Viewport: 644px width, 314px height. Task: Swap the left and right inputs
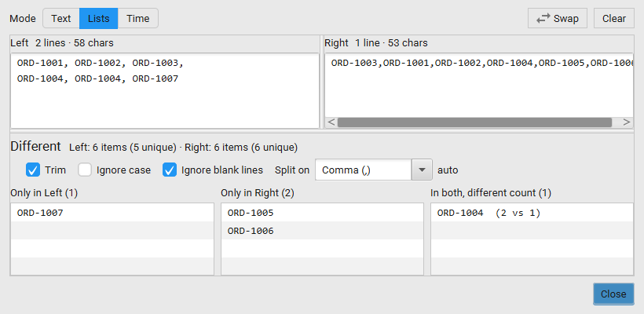558,19
